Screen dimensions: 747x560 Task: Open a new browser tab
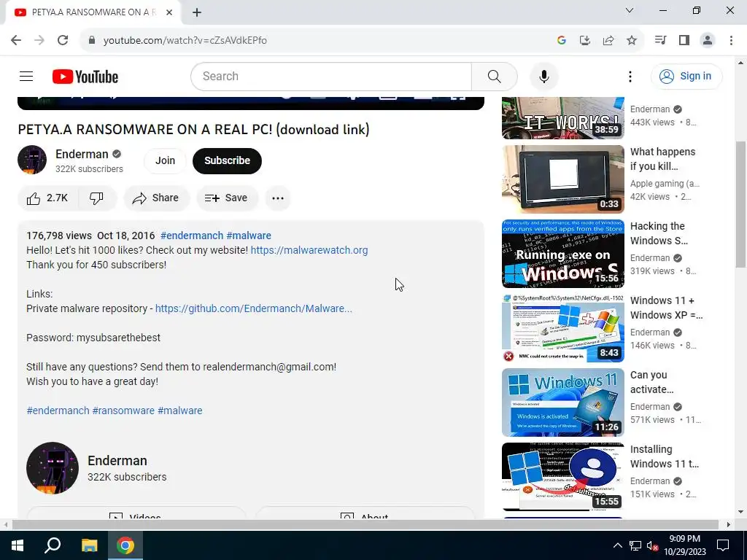tap(197, 12)
